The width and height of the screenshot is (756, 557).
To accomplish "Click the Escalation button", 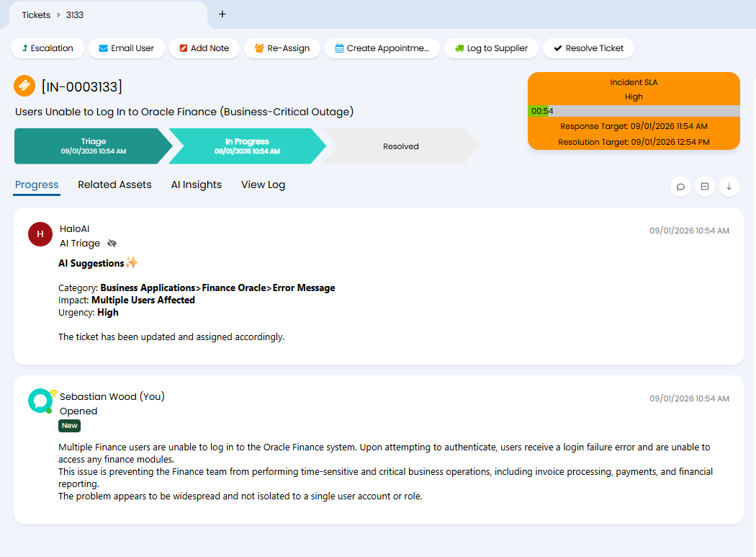I will click(48, 48).
